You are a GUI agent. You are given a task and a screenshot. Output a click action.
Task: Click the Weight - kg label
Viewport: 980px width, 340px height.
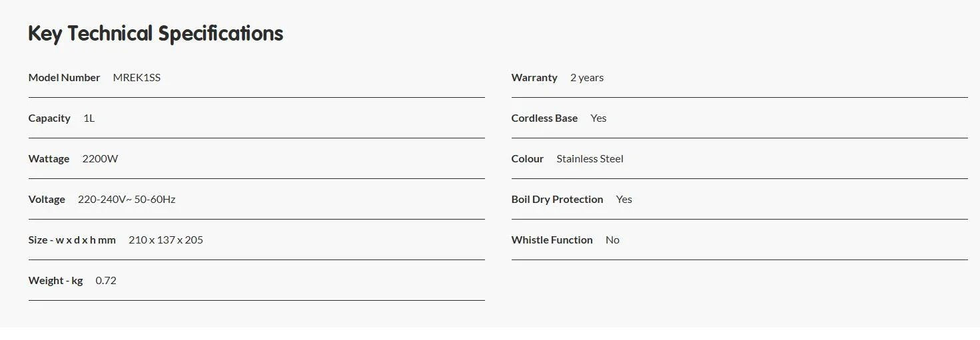[55, 280]
